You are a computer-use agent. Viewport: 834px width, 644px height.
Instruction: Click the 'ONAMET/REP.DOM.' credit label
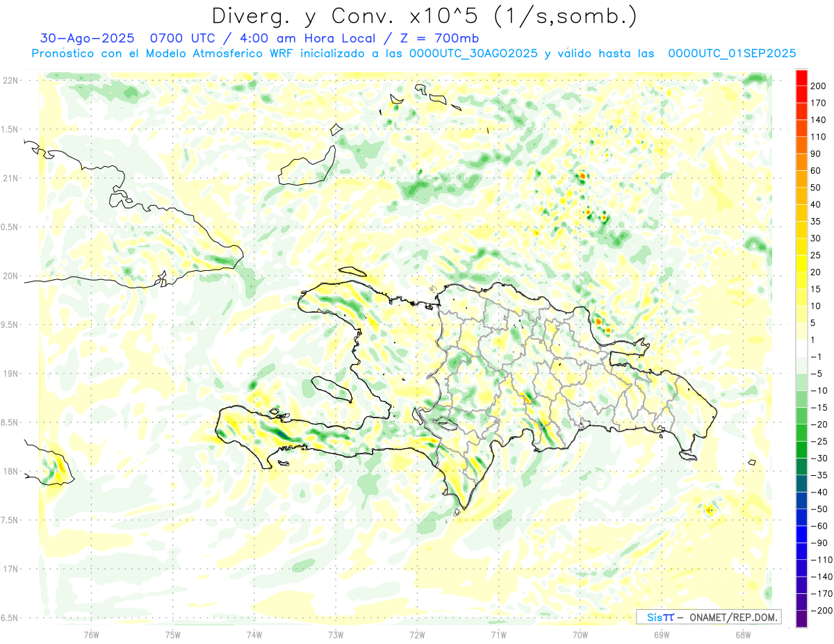pyautogui.click(x=734, y=617)
